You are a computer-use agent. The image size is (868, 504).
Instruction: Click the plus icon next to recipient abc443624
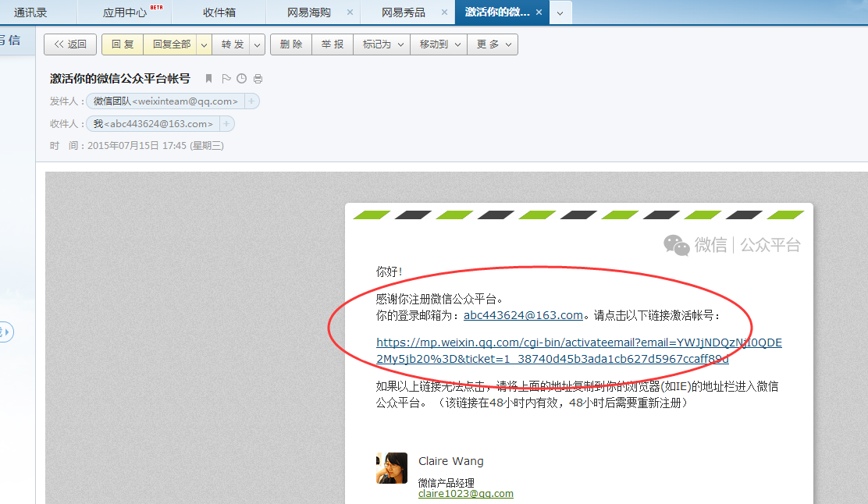pos(226,124)
